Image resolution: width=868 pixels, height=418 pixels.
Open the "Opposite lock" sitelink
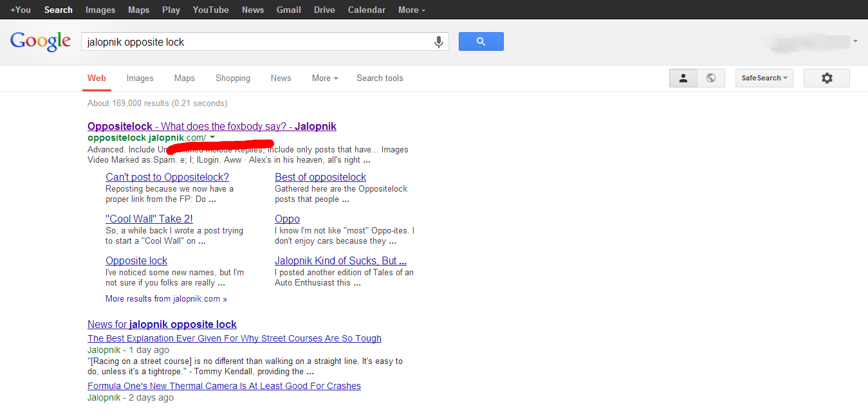(x=136, y=260)
